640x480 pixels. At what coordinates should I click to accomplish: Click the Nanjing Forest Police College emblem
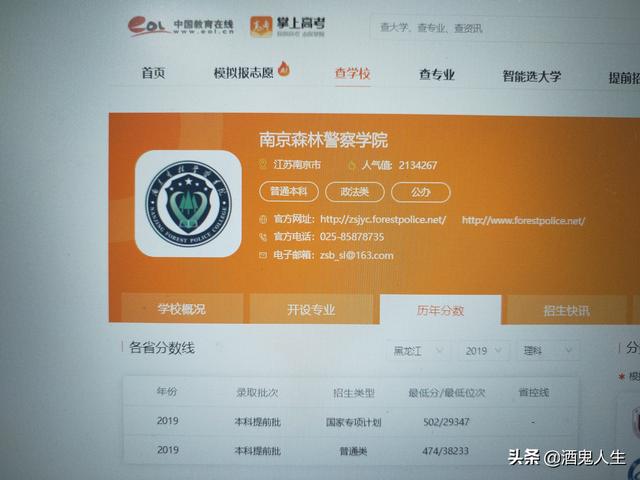pos(188,203)
